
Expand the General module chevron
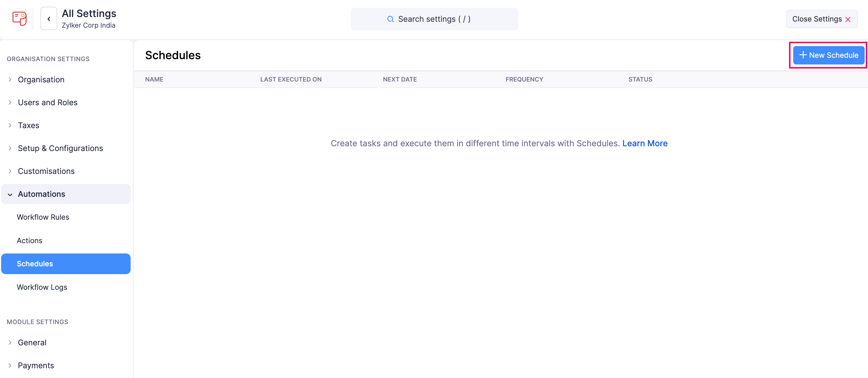coord(10,343)
